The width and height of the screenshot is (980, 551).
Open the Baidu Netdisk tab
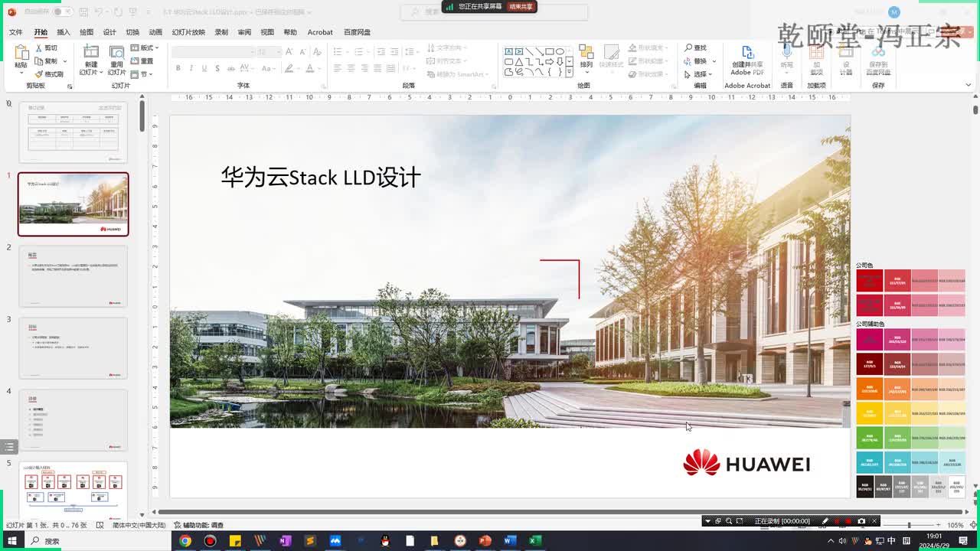point(357,32)
